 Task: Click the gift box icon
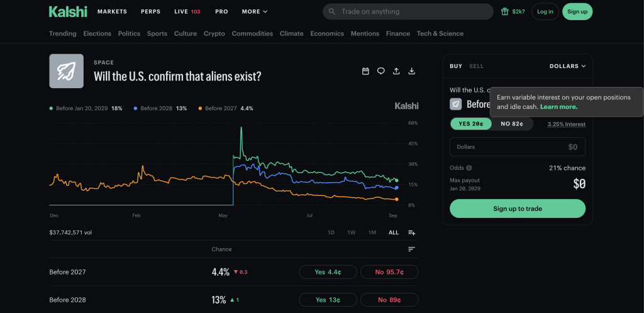(x=505, y=11)
